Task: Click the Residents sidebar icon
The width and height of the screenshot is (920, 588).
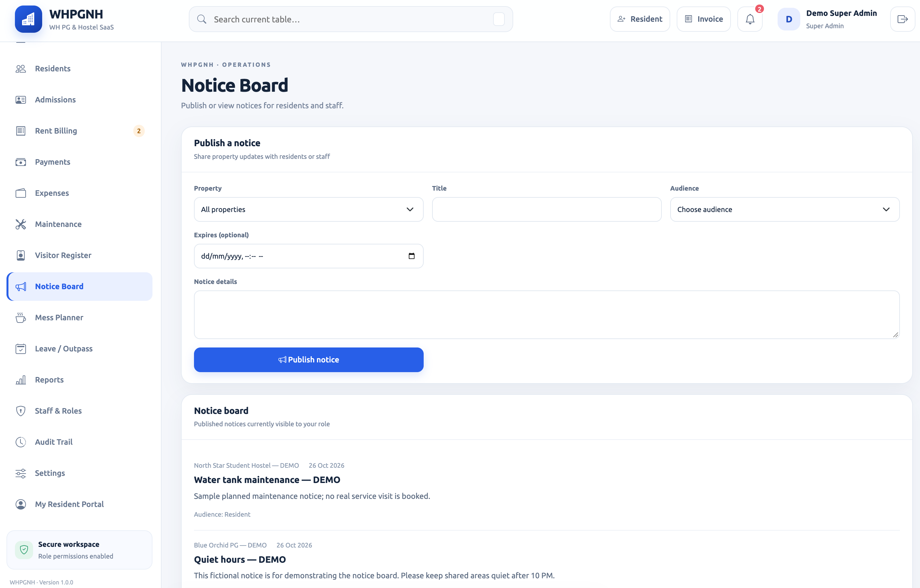Action: click(21, 69)
